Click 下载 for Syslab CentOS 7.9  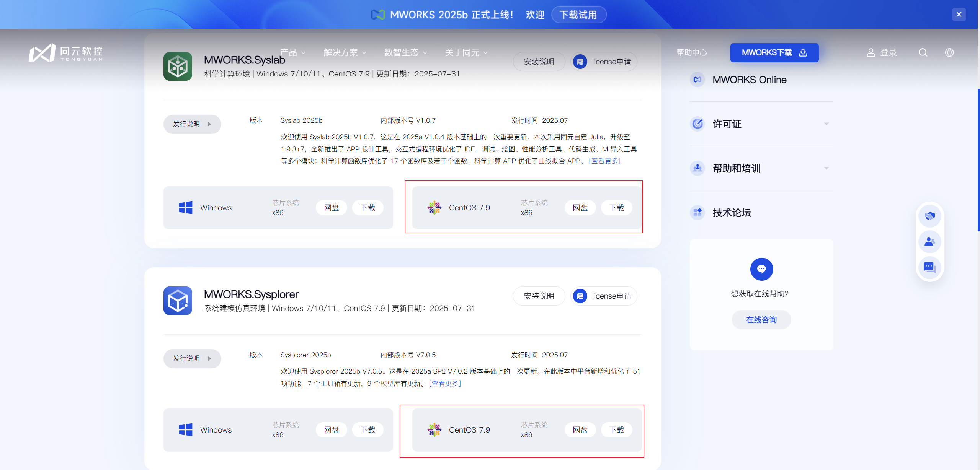pos(617,208)
